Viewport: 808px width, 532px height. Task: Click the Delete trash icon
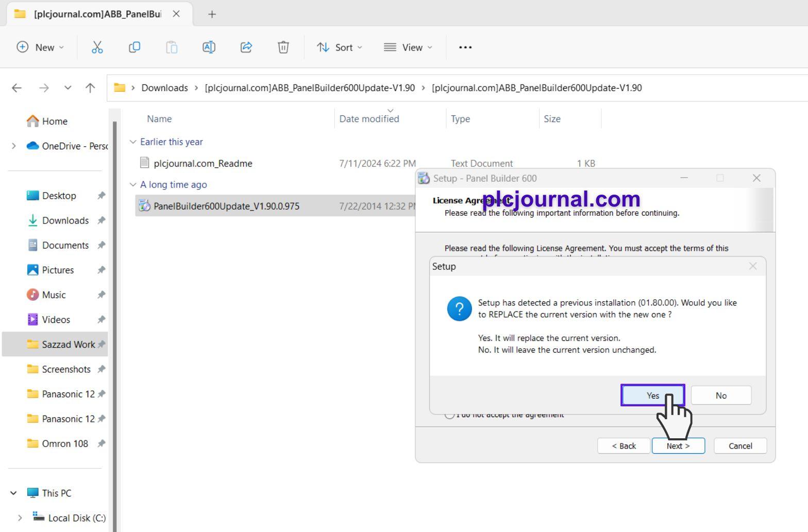pos(283,47)
